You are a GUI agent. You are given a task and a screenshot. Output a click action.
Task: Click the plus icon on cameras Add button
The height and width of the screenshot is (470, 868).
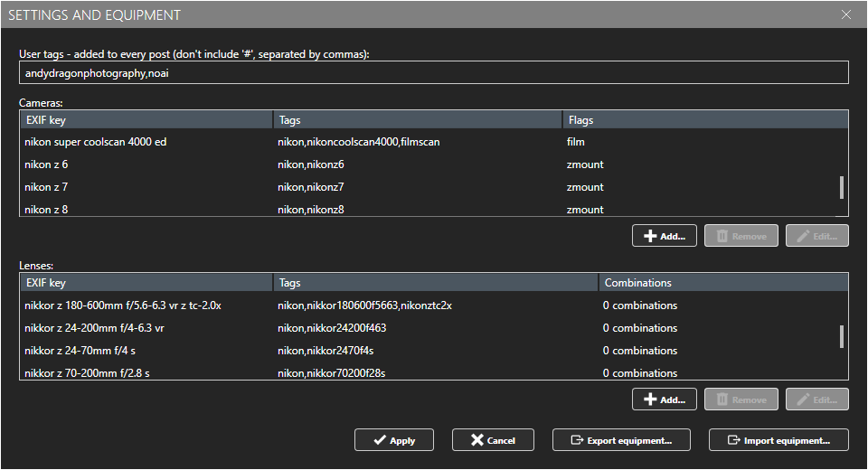pos(649,236)
